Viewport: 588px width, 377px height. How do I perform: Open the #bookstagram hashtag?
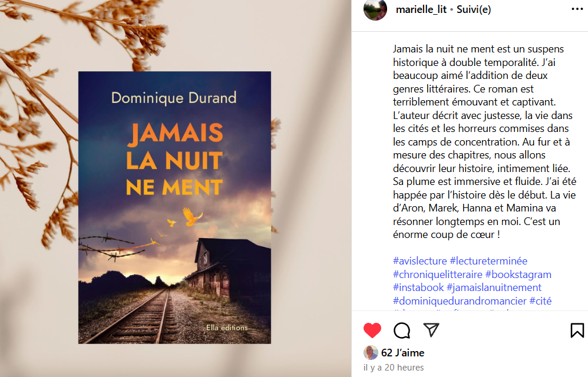[x=518, y=275]
